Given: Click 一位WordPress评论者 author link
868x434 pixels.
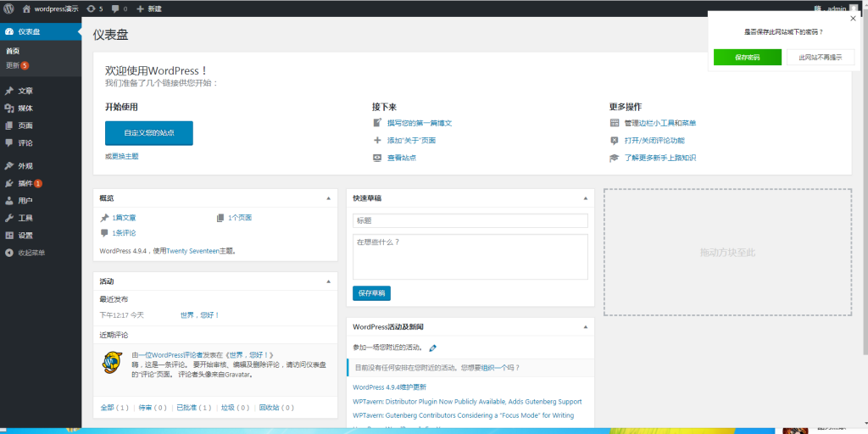Looking at the screenshot, I should [x=170, y=355].
